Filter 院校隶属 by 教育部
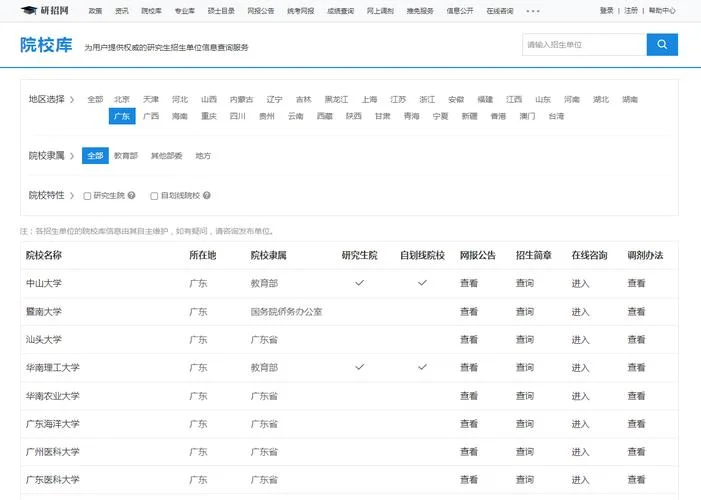Image resolution: width=701 pixels, height=500 pixels. point(126,156)
